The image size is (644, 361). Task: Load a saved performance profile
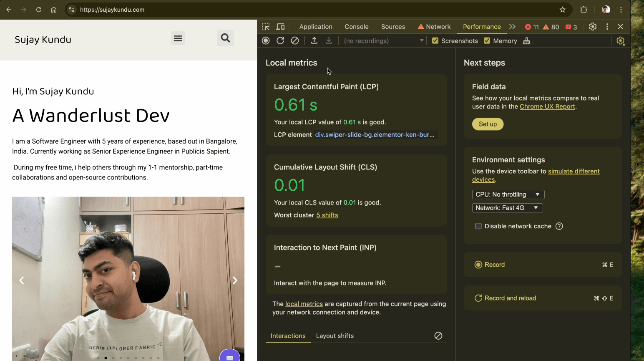coord(314,40)
